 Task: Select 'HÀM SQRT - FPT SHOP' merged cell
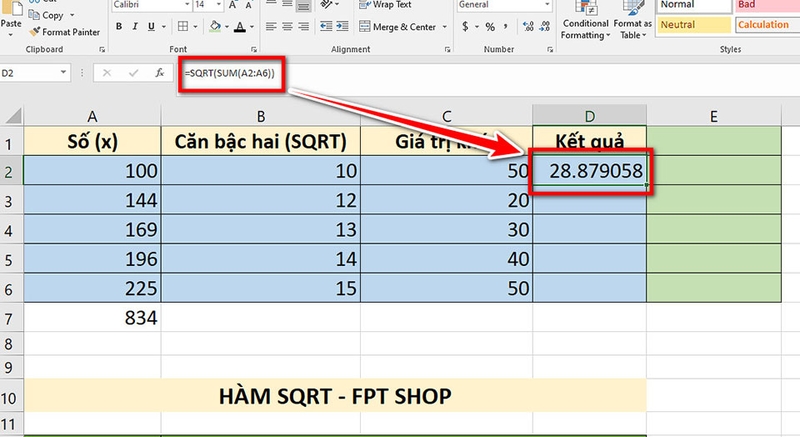coord(335,396)
